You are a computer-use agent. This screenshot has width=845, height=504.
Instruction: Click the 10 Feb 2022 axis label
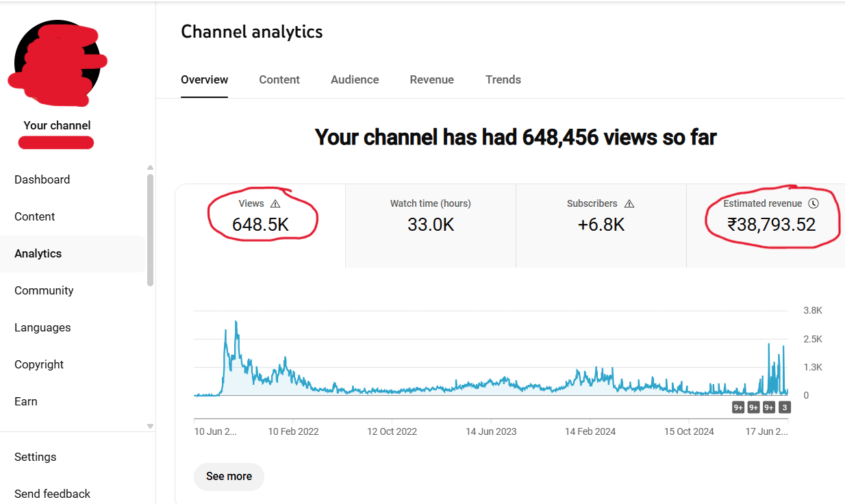tap(293, 431)
